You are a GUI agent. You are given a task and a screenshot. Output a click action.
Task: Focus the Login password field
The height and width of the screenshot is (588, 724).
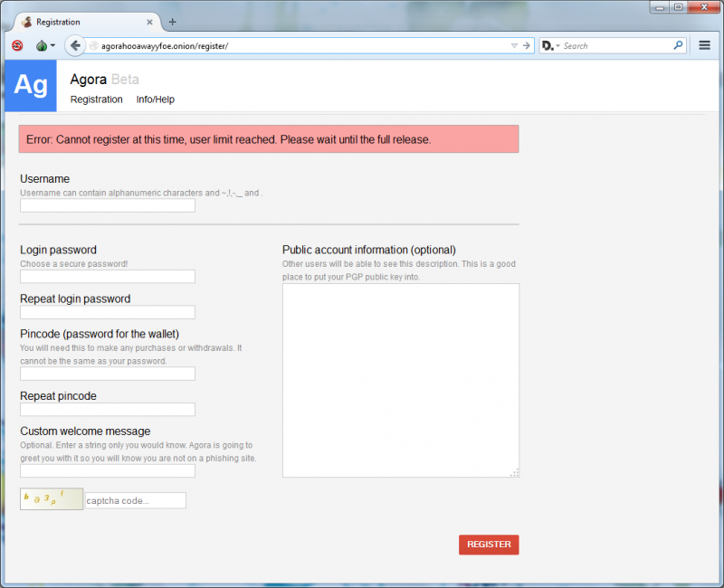[x=108, y=277]
